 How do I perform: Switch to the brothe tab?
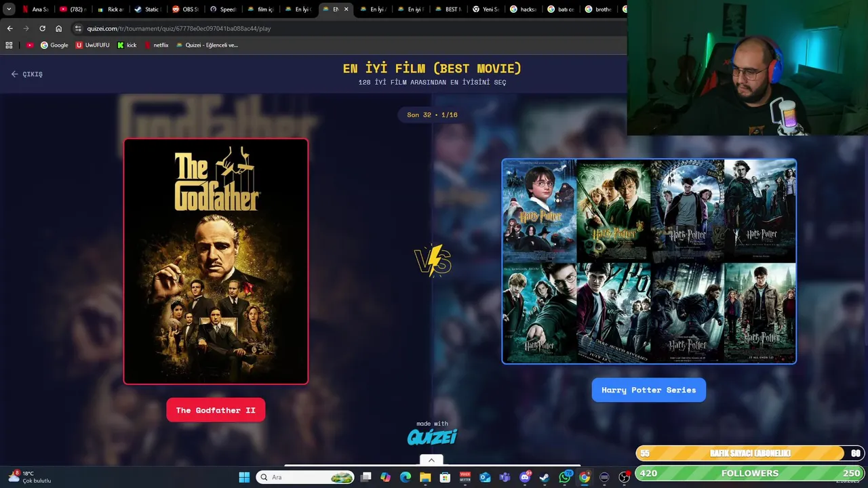tap(598, 9)
